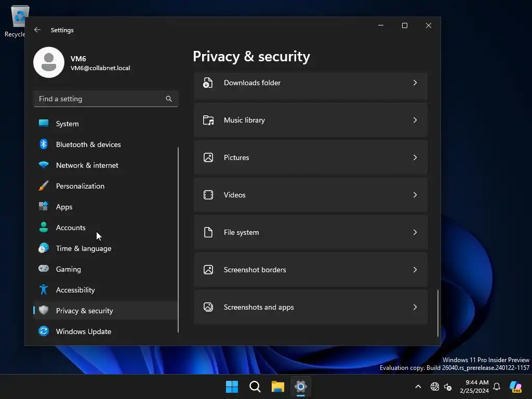532x399 pixels.
Task: Click the Network & internet wifi icon
Action: pos(44,165)
